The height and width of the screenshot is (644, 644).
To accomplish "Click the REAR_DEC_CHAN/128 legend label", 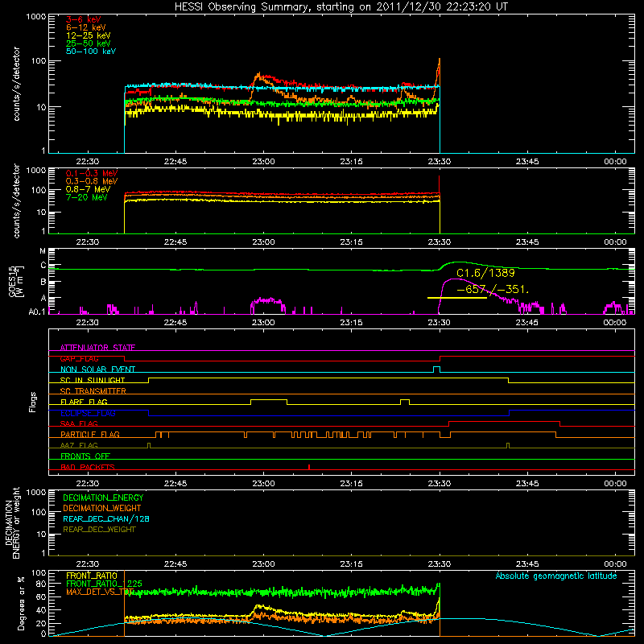I will [x=106, y=518].
